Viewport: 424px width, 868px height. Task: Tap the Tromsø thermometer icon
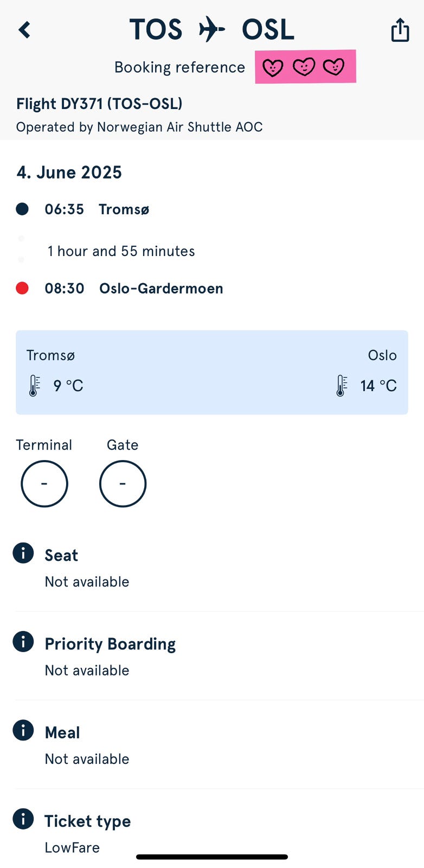[34, 386]
